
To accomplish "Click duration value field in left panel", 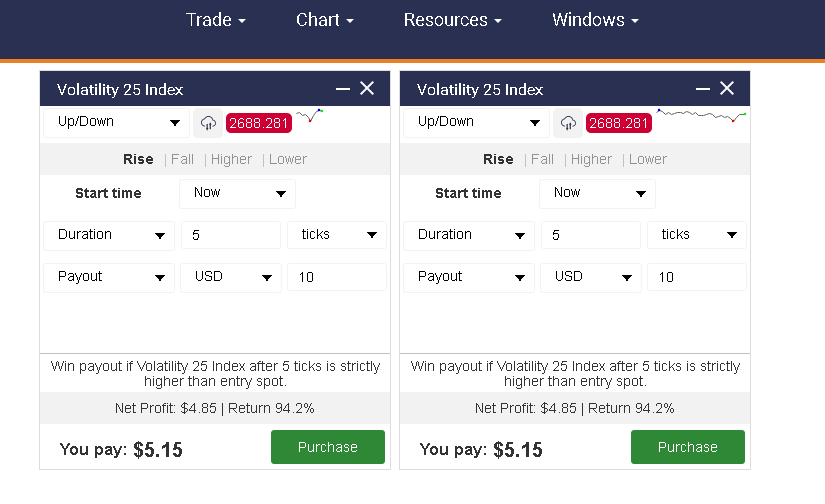I will [x=230, y=235].
